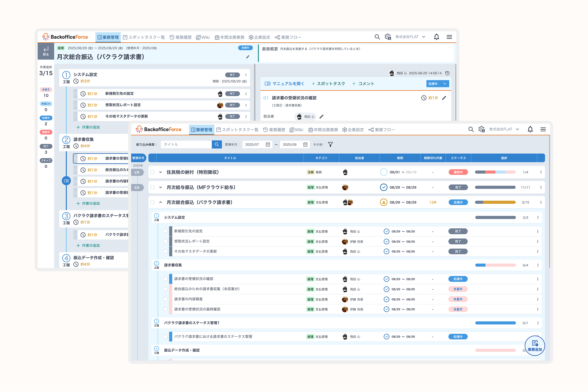Open the hamburger menu at top right

[x=543, y=129]
